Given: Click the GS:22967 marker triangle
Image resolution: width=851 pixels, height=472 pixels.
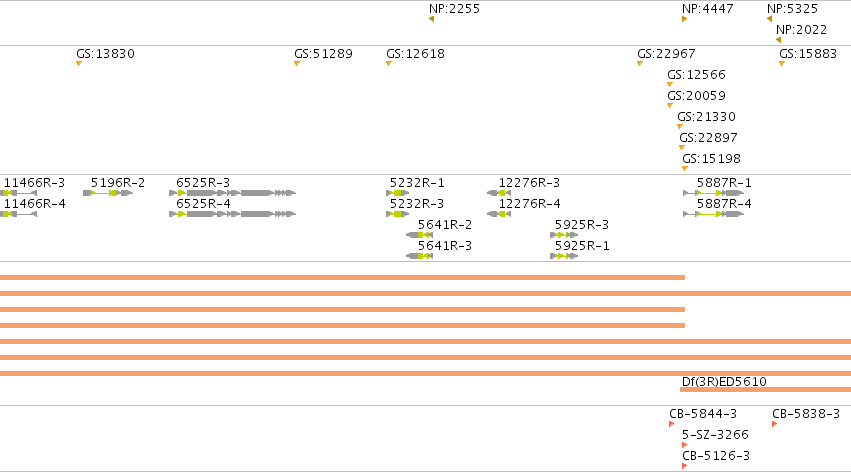Looking at the screenshot, I should click(x=640, y=64).
